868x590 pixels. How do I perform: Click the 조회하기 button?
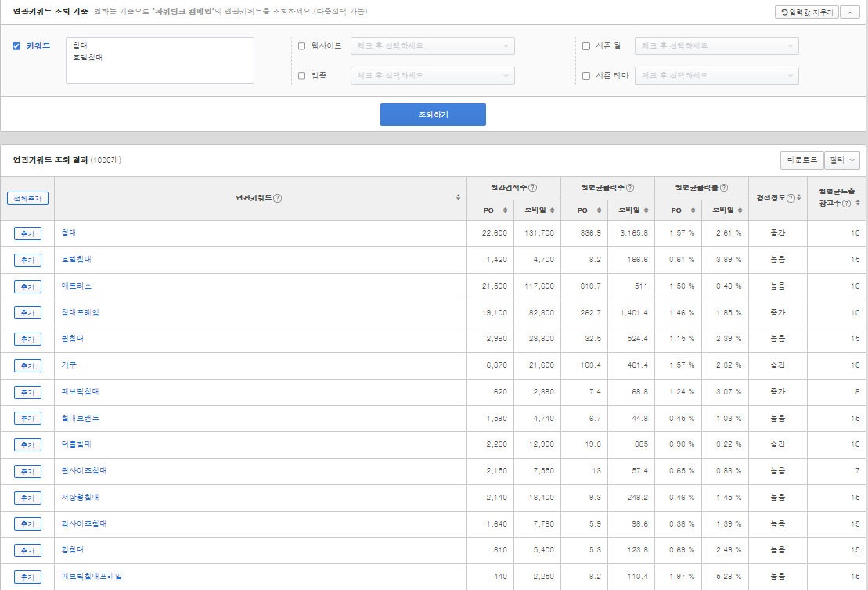pos(433,114)
